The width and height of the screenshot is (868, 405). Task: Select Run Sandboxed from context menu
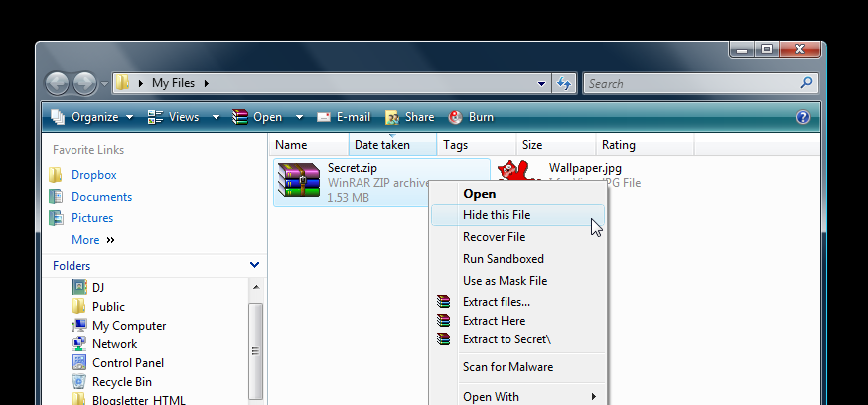517,259
